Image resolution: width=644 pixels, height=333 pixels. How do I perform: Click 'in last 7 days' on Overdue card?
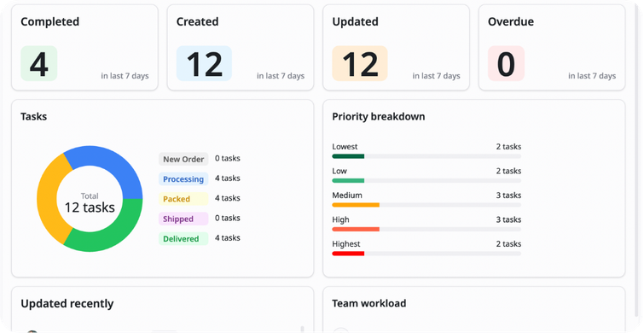click(592, 76)
